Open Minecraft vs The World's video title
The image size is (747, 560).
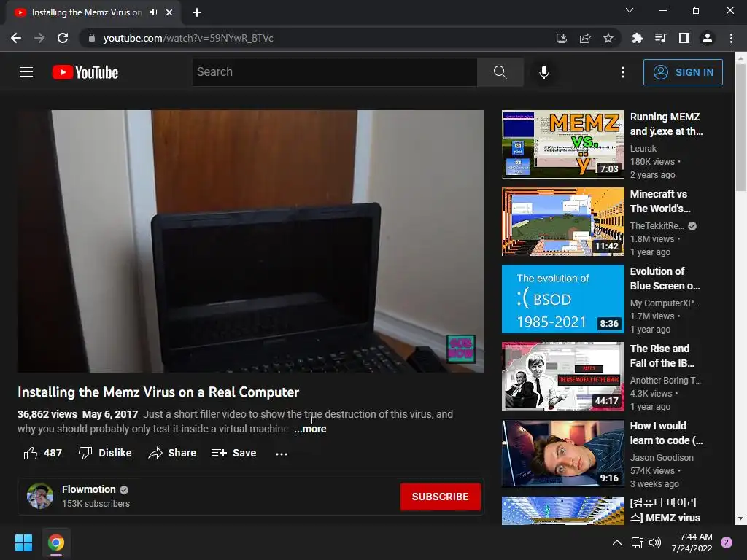[659, 201]
